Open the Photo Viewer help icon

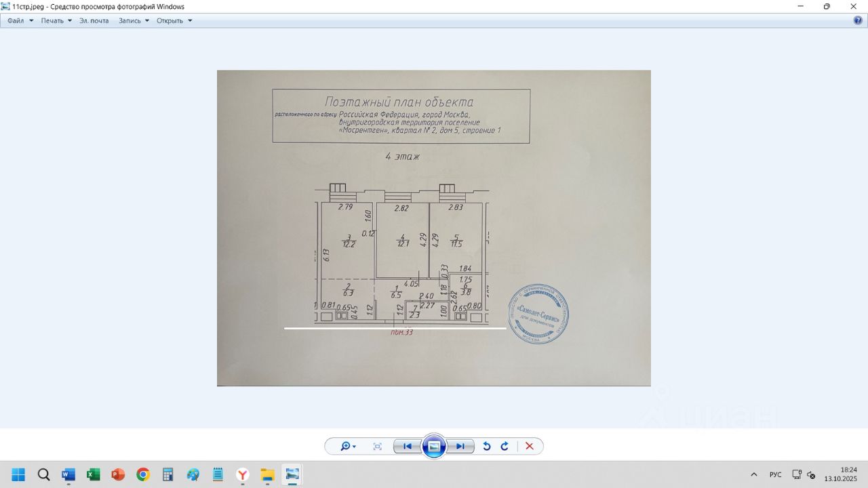tap(858, 20)
